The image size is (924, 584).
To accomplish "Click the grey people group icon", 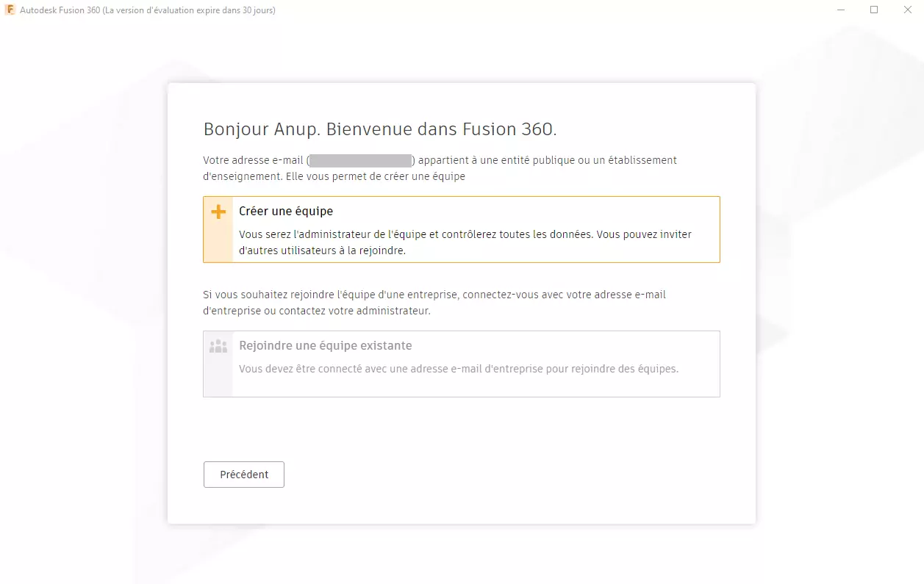I will (218, 346).
